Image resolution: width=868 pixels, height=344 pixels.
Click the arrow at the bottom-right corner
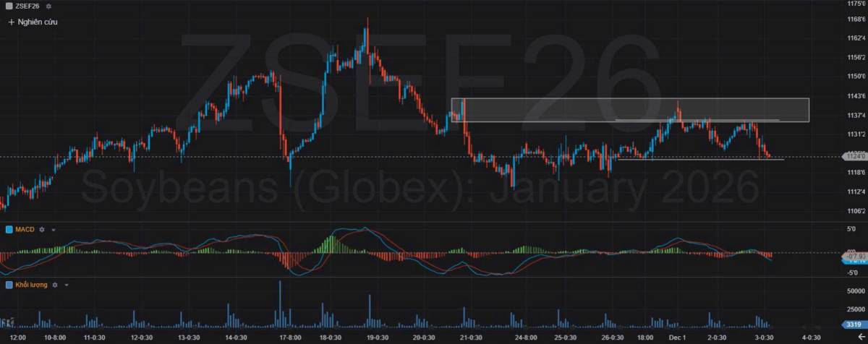click(860, 337)
